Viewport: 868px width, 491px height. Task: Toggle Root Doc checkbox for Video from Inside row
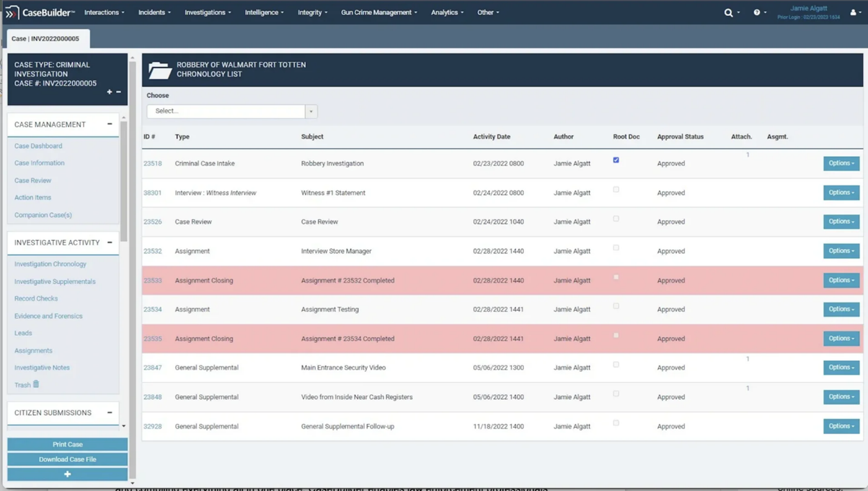pos(616,394)
